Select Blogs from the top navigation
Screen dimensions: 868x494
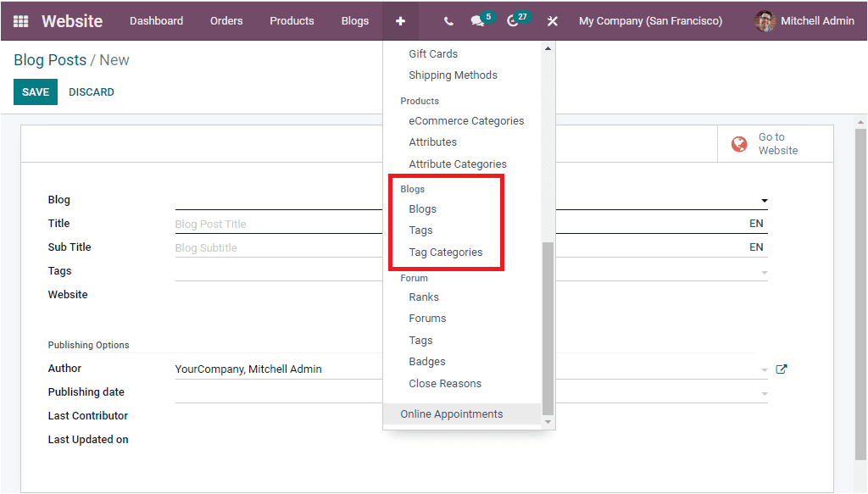click(354, 20)
